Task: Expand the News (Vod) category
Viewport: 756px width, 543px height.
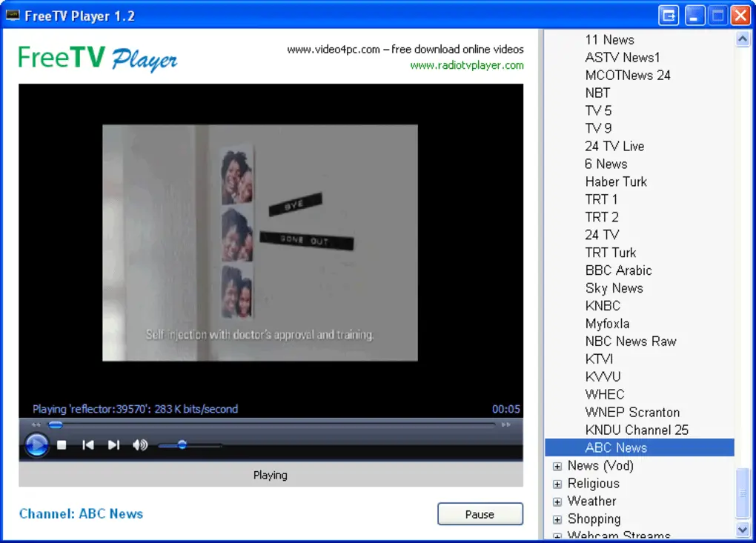Action: (x=557, y=466)
